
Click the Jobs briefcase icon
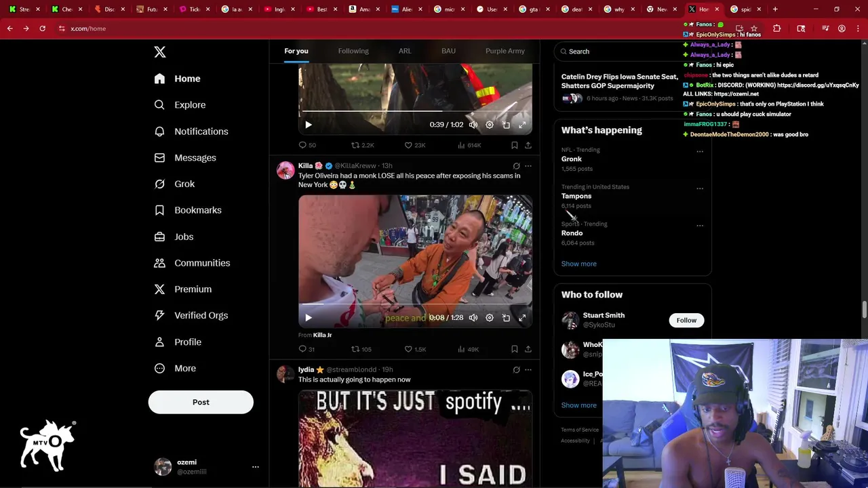click(x=159, y=237)
